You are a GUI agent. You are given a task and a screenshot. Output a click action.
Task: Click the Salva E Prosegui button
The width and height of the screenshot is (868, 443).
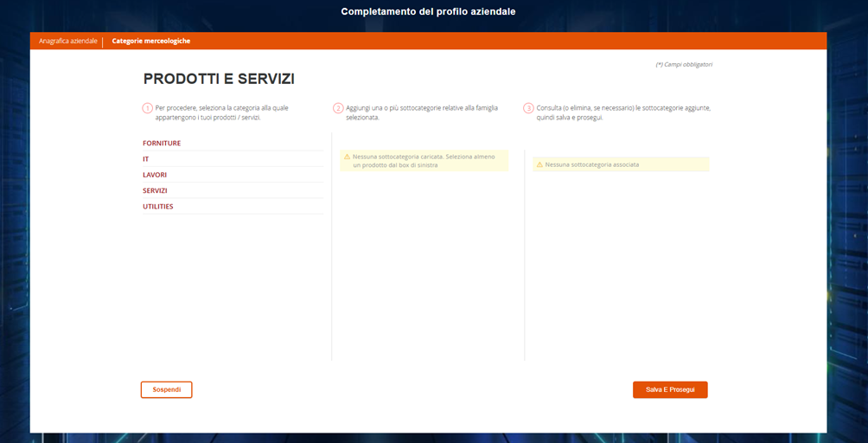pyautogui.click(x=670, y=390)
